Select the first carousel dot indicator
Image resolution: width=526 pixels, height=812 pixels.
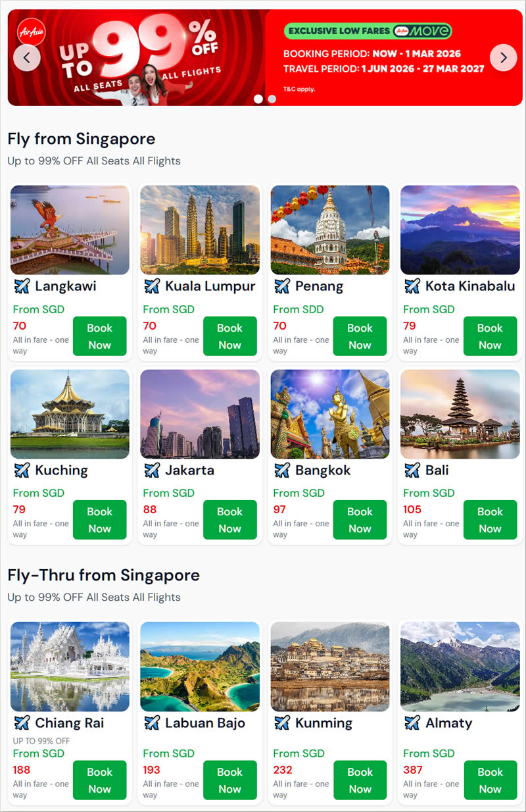tap(258, 99)
